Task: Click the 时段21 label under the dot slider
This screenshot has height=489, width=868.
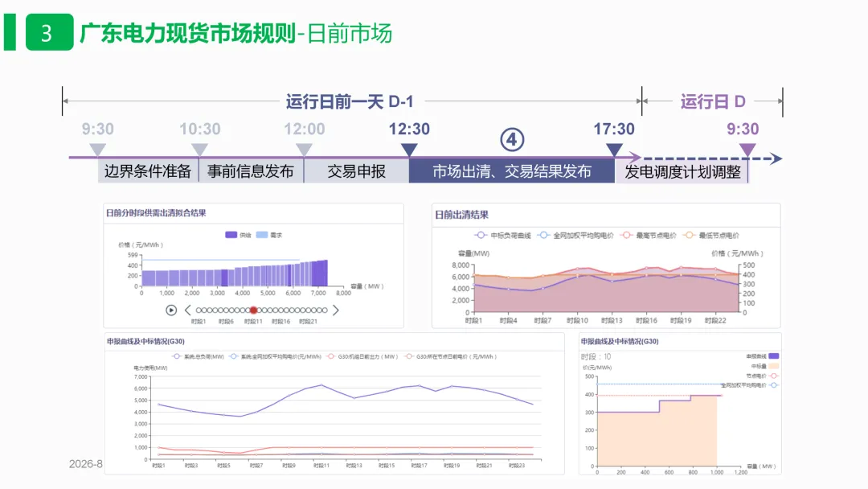Action: [x=308, y=321]
